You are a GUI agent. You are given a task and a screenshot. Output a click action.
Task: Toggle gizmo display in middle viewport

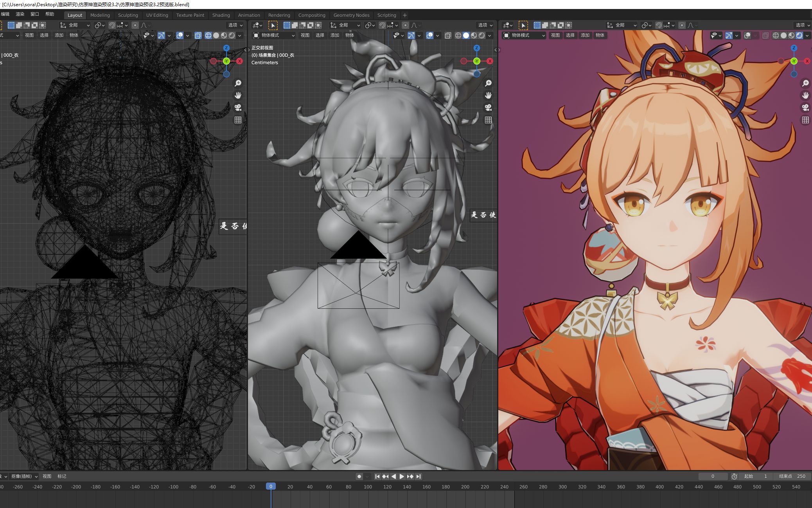411,36
